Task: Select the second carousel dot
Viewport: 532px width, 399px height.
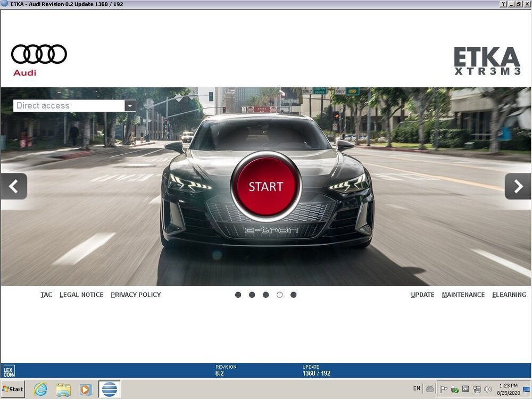Action: click(252, 295)
